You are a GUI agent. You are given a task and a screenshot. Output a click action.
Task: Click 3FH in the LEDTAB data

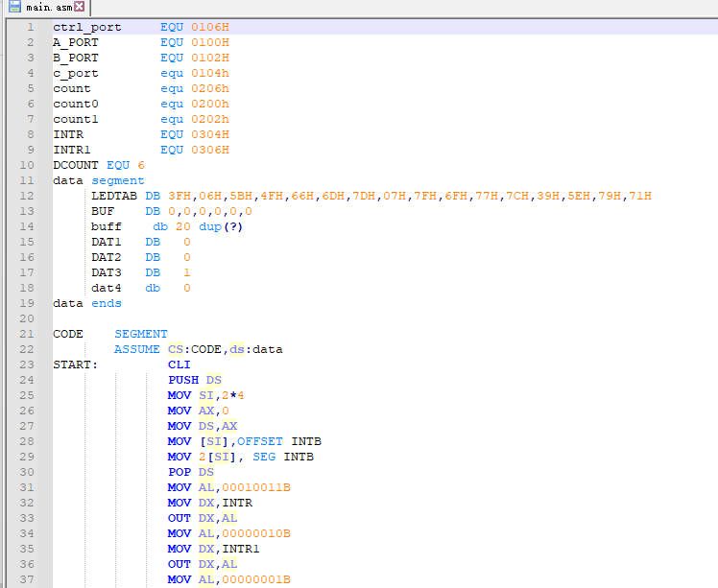point(179,196)
